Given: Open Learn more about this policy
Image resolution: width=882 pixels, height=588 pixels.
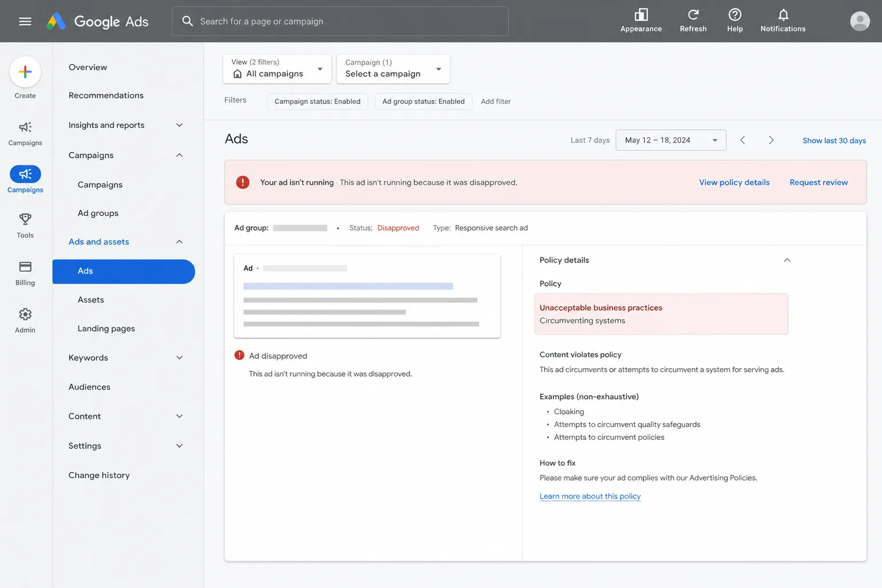Looking at the screenshot, I should tap(590, 496).
